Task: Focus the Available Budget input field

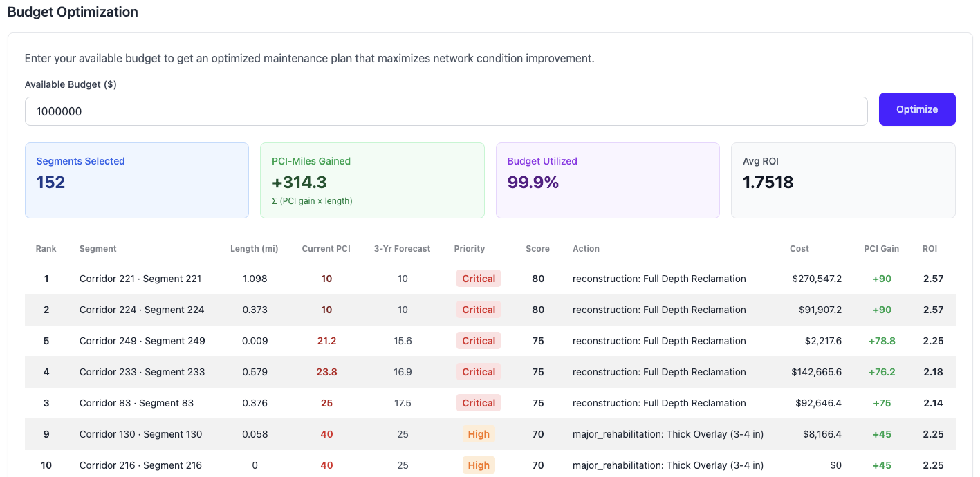Action: click(446, 111)
